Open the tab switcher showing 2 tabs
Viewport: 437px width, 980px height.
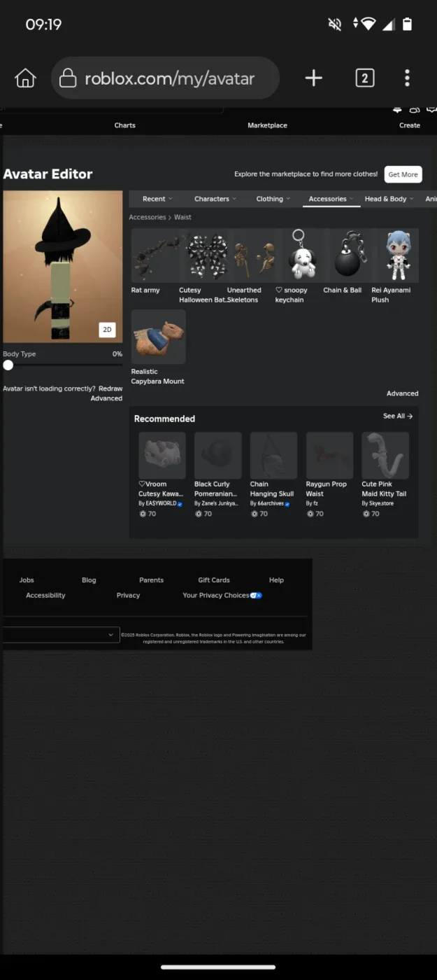tap(364, 78)
